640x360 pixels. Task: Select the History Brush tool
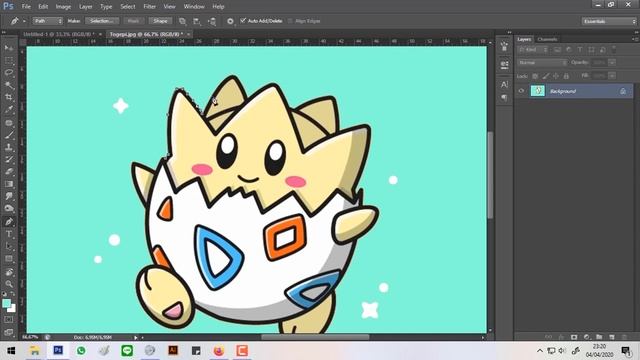[x=9, y=160]
